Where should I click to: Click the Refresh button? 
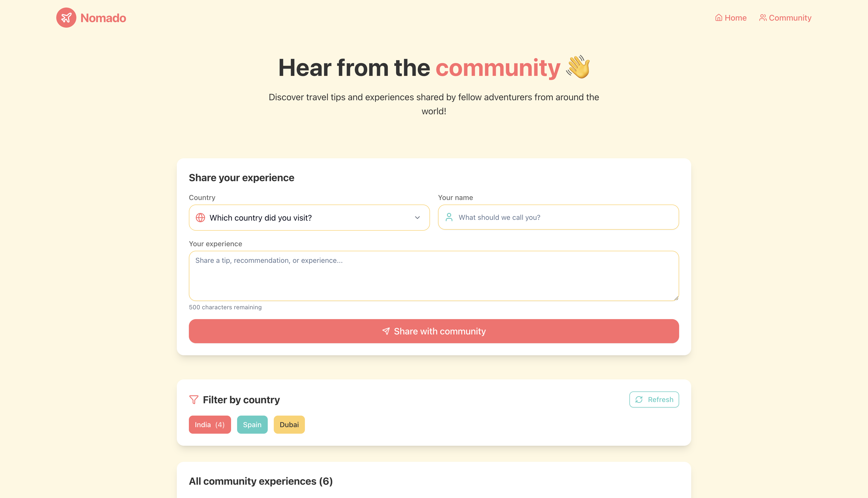(x=654, y=400)
